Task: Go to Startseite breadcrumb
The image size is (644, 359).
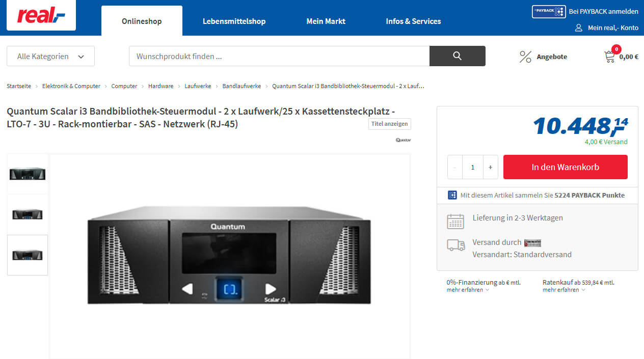Action: click(x=19, y=86)
